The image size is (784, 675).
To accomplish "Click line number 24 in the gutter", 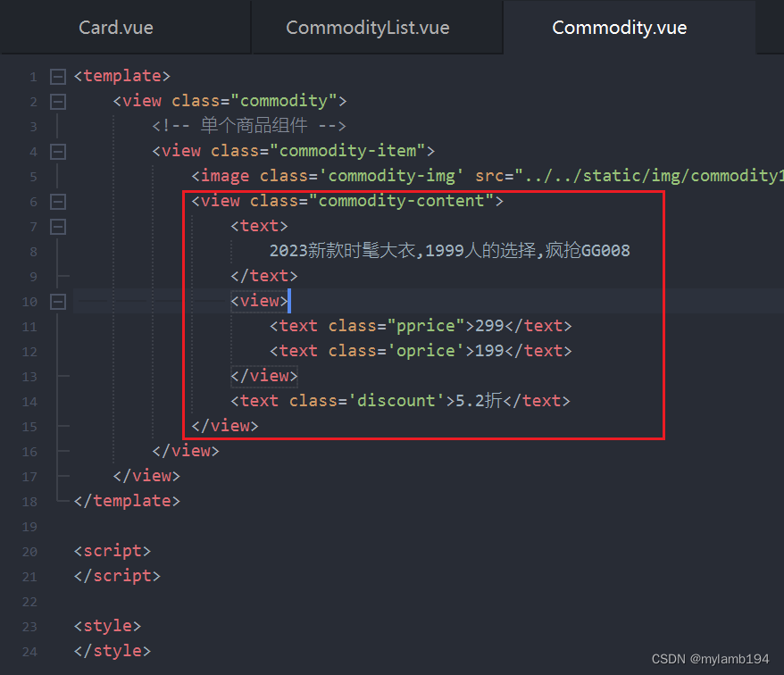I will point(29,652).
